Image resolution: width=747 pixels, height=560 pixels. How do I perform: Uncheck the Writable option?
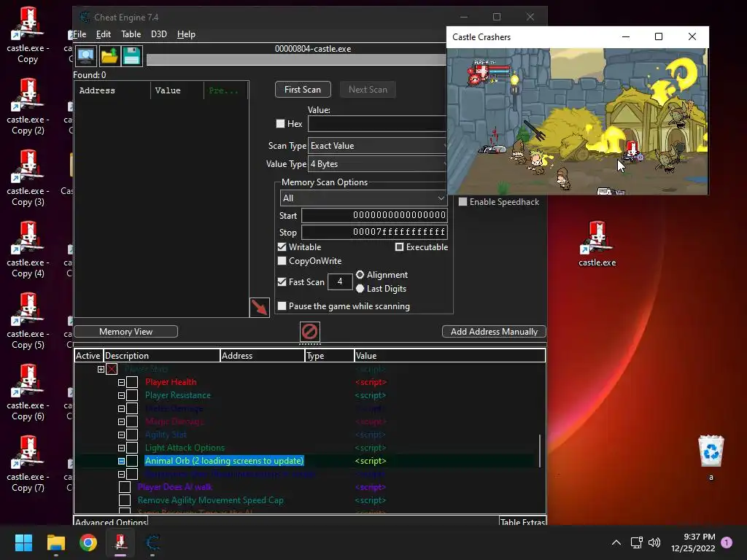coord(282,246)
